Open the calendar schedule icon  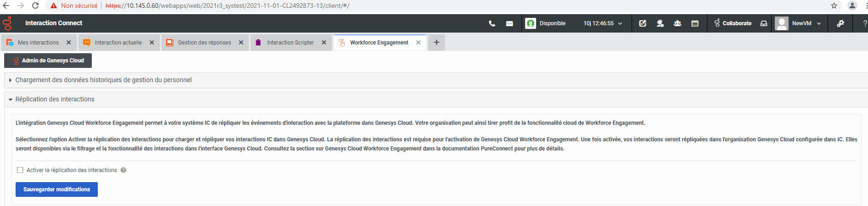695,23
